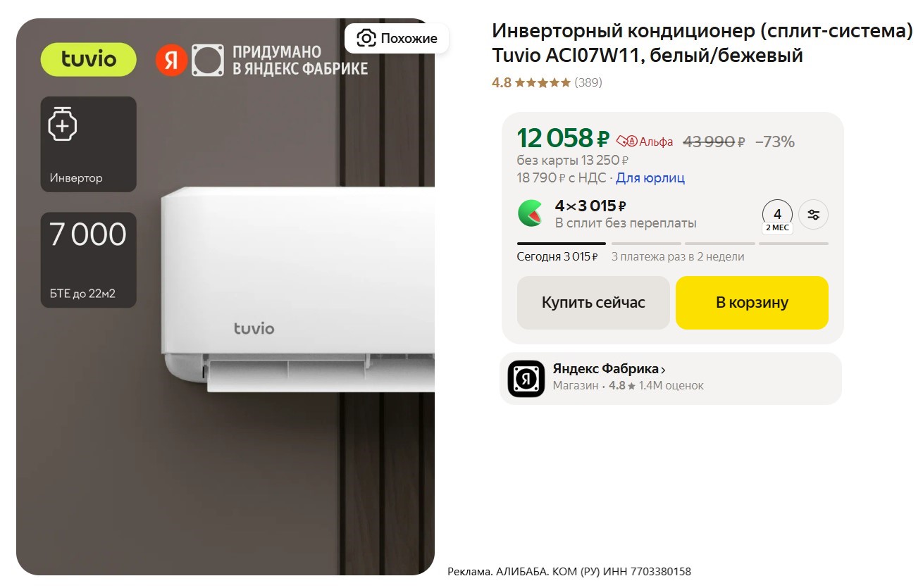The height and width of the screenshot is (588, 923).
Task: Click the split payment progress bar
Action: pos(673,244)
